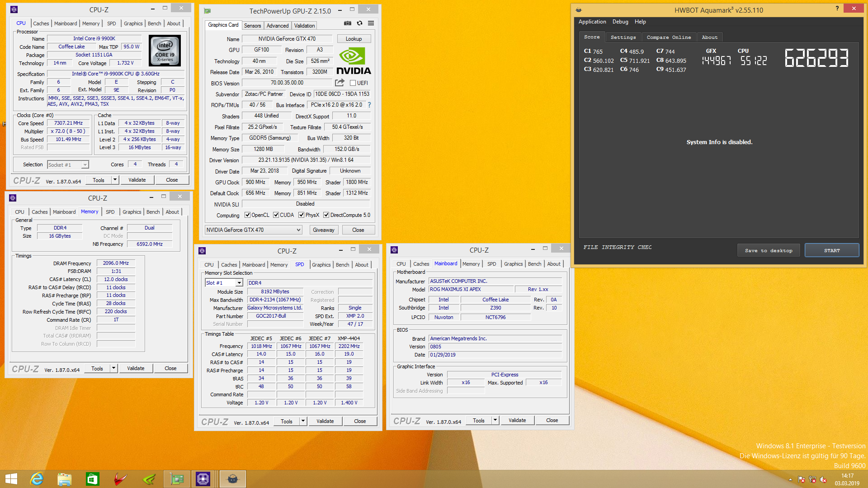Open the red wing app on taskbar
The height and width of the screenshot is (488, 868).
[120, 479]
